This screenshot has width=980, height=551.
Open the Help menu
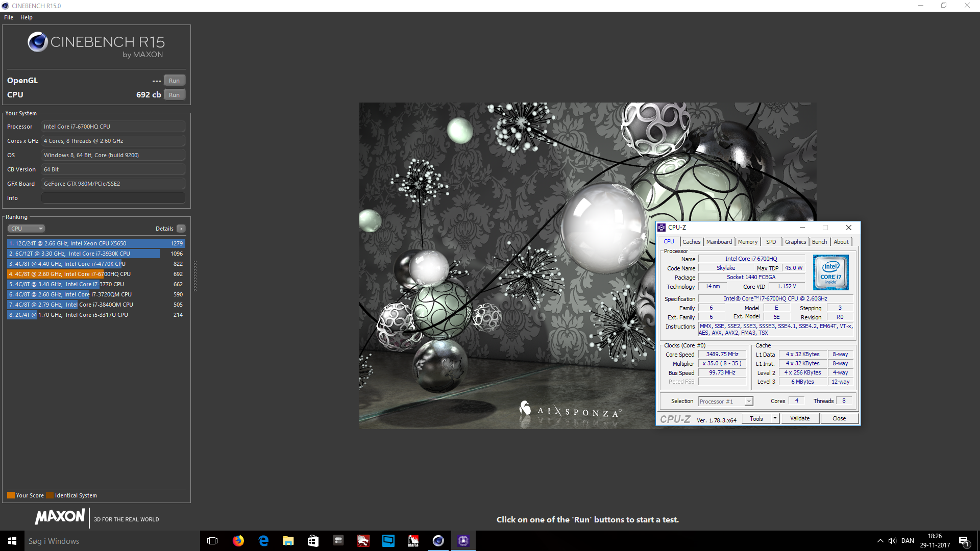click(x=27, y=17)
